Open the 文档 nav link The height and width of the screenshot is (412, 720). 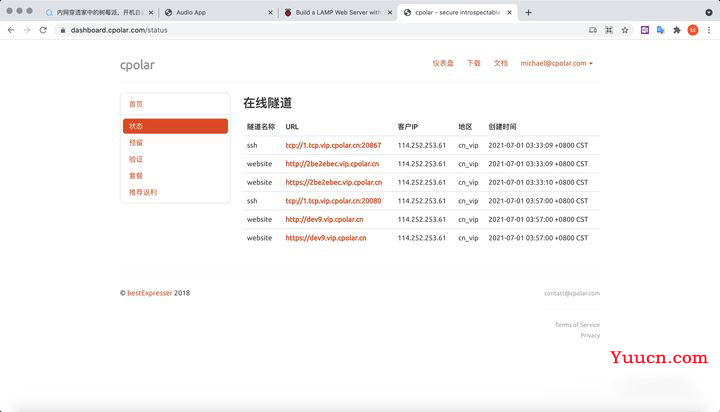(x=501, y=63)
